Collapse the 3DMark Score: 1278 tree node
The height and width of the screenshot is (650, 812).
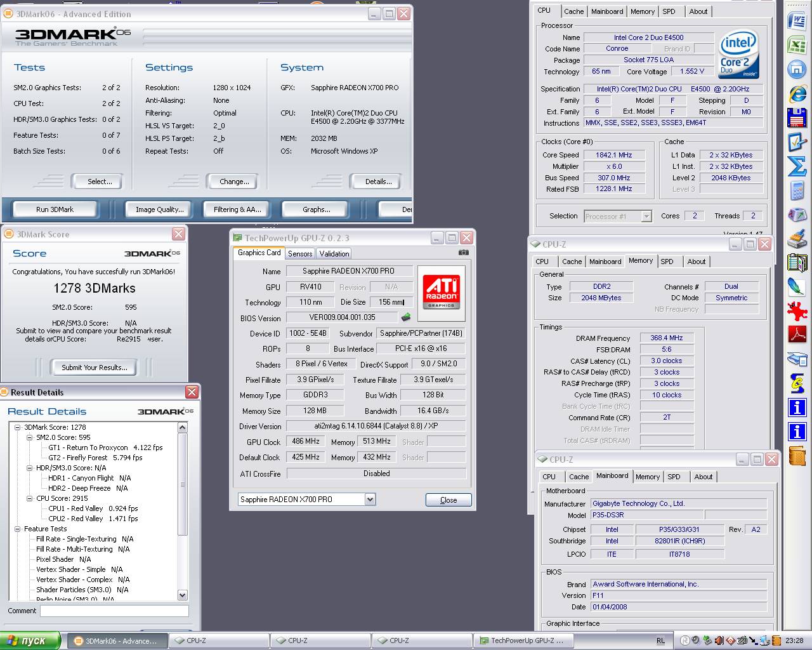18,427
